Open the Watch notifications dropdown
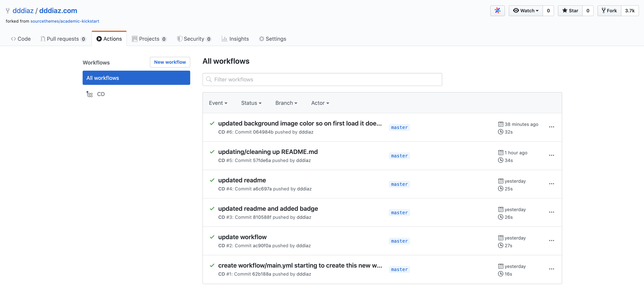Viewport: 644px width, 291px height. coord(526,11)
